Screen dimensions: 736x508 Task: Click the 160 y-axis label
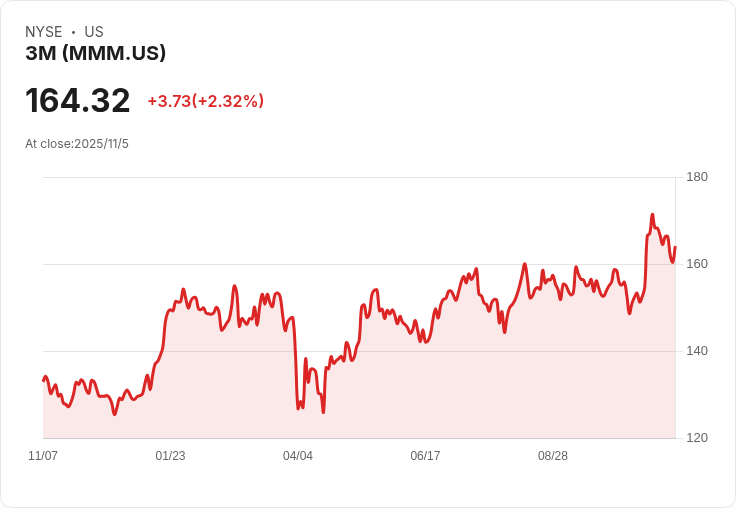pos(697,264)
